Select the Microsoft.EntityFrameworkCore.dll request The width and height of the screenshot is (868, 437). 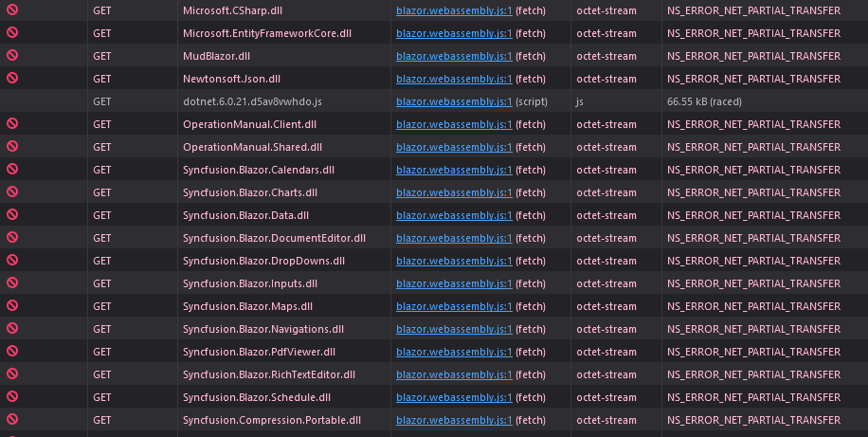click(267, 33)
